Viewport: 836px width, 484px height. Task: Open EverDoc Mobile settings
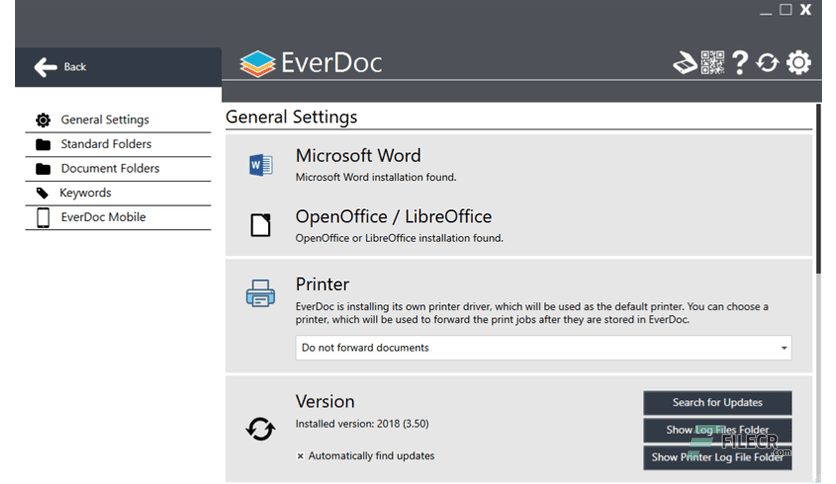pyautogui.click(x=118, y=217)
